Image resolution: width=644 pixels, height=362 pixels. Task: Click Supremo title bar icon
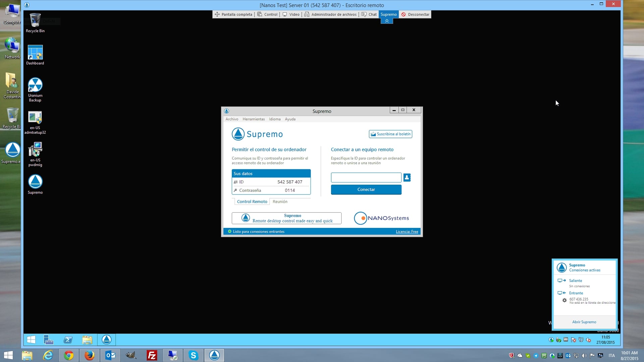tap(226, 111)
